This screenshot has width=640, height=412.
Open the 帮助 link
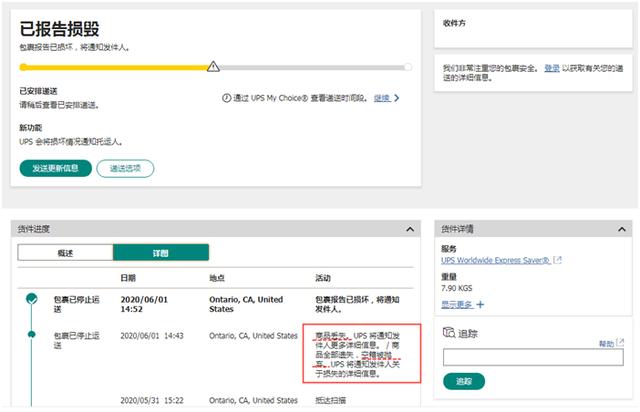coord(606,343)
